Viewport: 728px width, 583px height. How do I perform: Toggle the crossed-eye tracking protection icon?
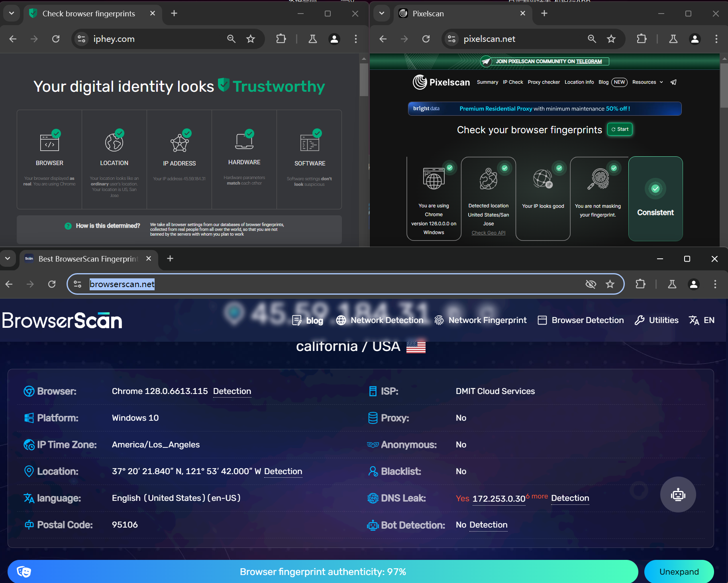(591, 284)
